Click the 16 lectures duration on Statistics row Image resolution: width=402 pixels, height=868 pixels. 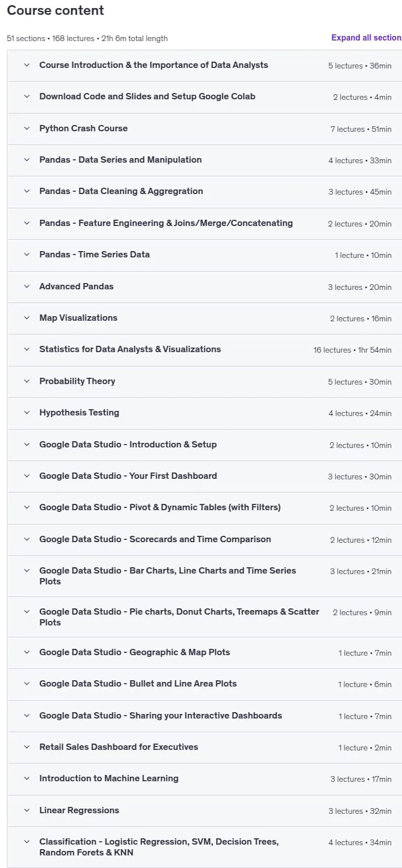coord(352,350)
